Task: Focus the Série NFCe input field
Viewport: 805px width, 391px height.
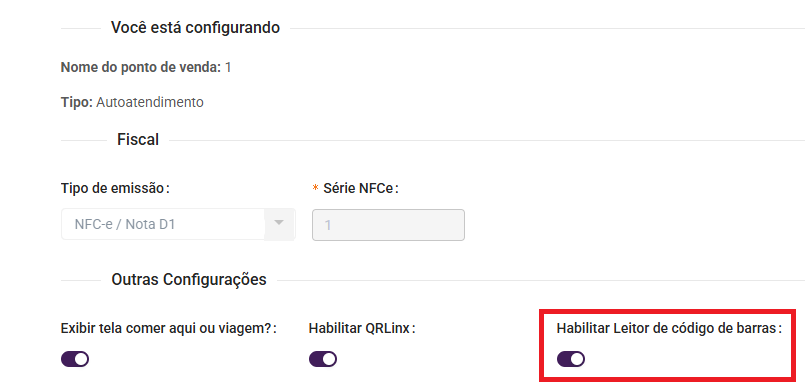Action: tap(388, 225)
